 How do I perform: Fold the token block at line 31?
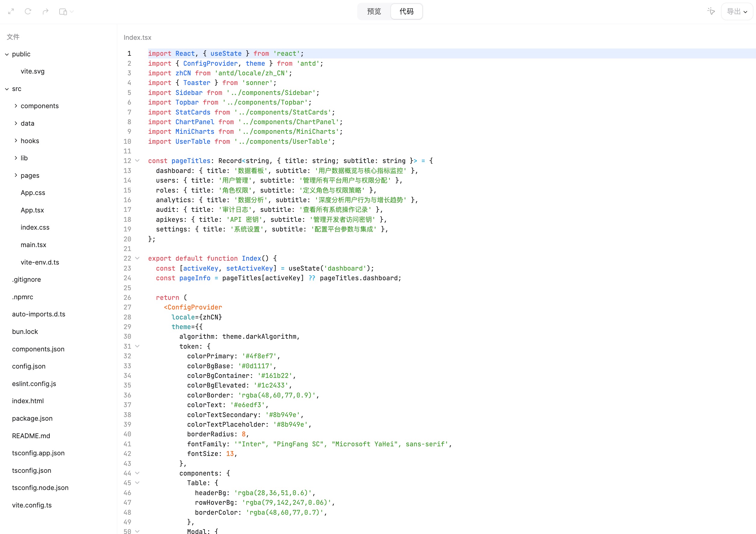(x=137, y=346)
